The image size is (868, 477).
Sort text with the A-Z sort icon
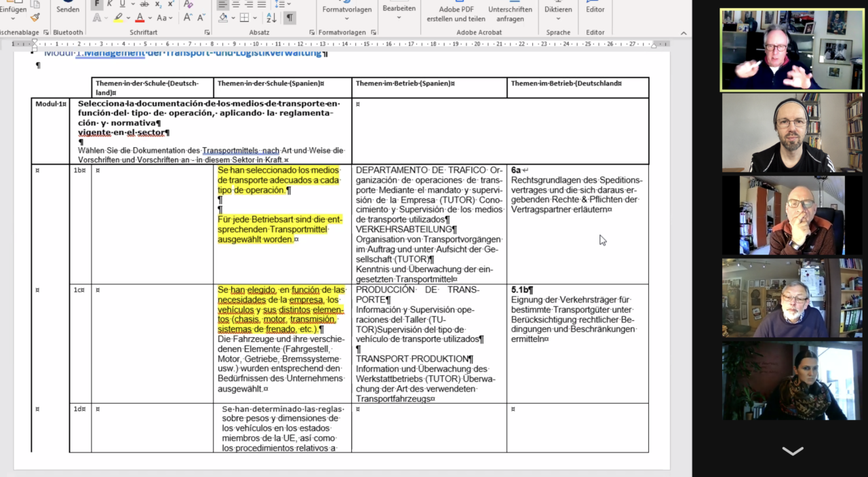(x=271, y=18)
